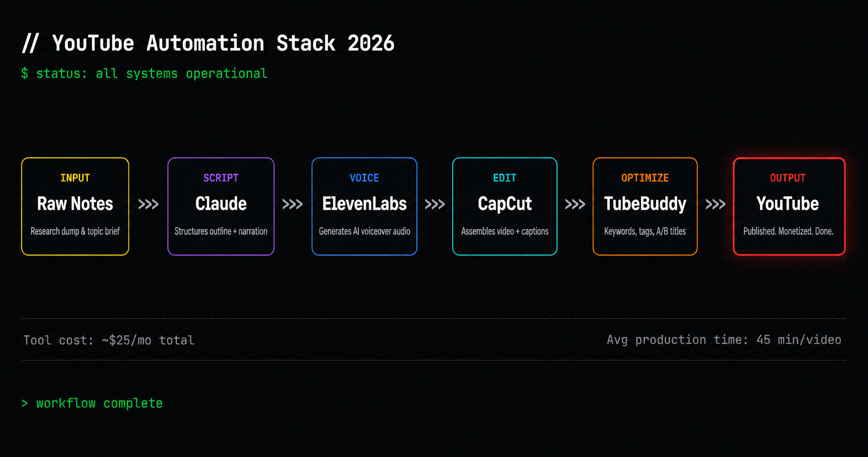This screenshot has width=868, height=457.
Task: Click the red OUTPUT label
Action: point(788,178)
